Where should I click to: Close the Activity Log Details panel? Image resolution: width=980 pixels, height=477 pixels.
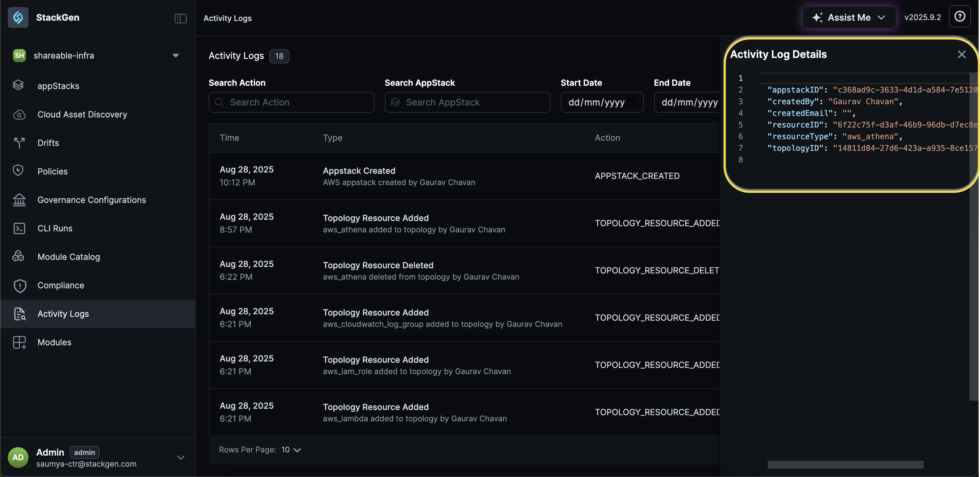961,54
